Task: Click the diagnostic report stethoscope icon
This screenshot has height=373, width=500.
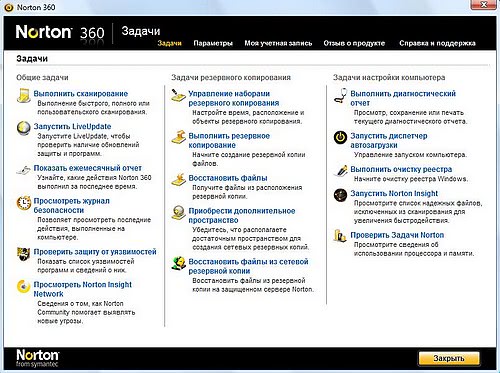Action: point(340,96)
